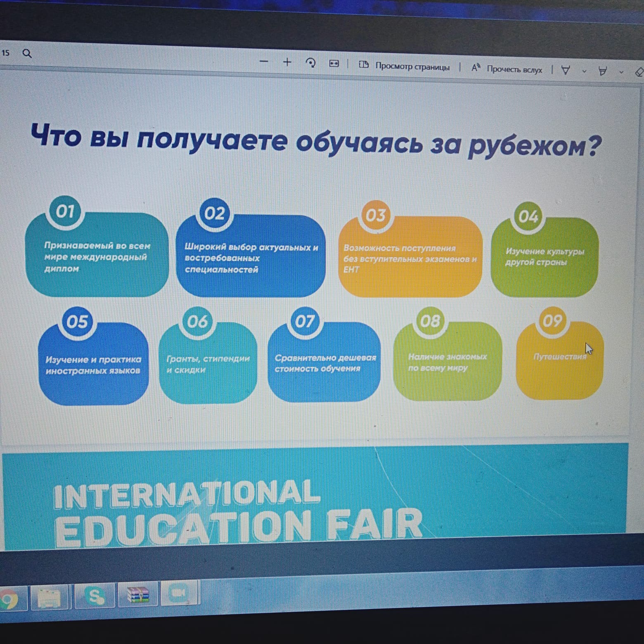This screenshot has width=644, height=644.
Task: Zoom out using the minus icon
Action: (x=264, y=62)
